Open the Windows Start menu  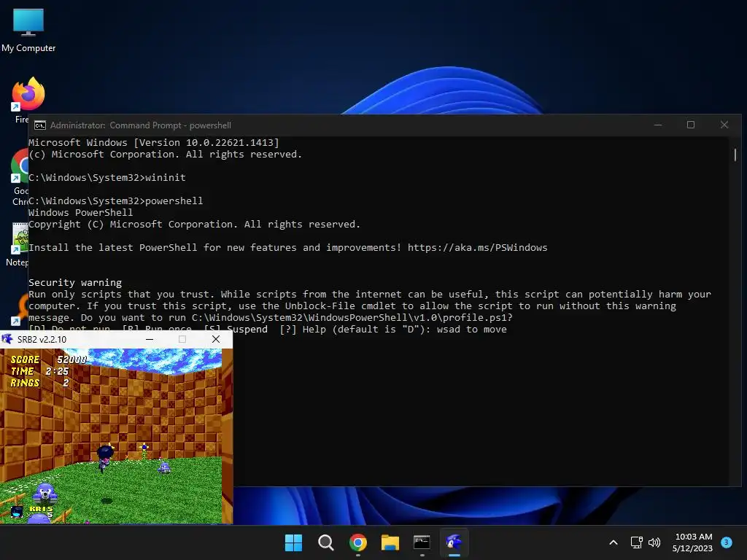(x=293, y=542)
